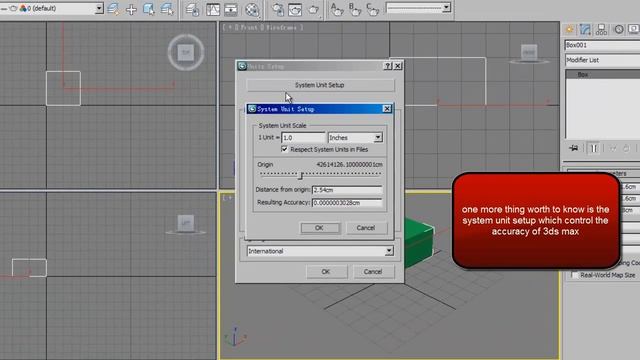Image resolution: width=640 pixels, height=360 pixels.
Task: Click the Pin Stack icon
Action: (x=573, y=148)
